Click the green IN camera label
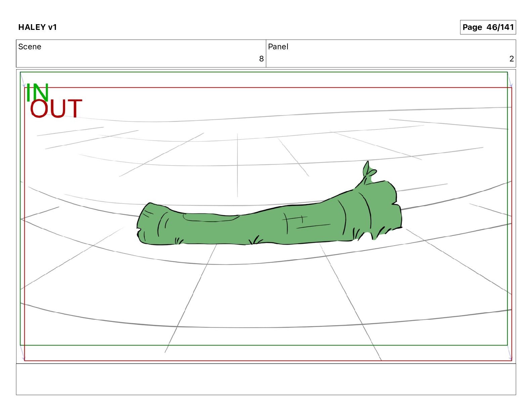This screenshot has height=411, width=532. tap(37, 92)
